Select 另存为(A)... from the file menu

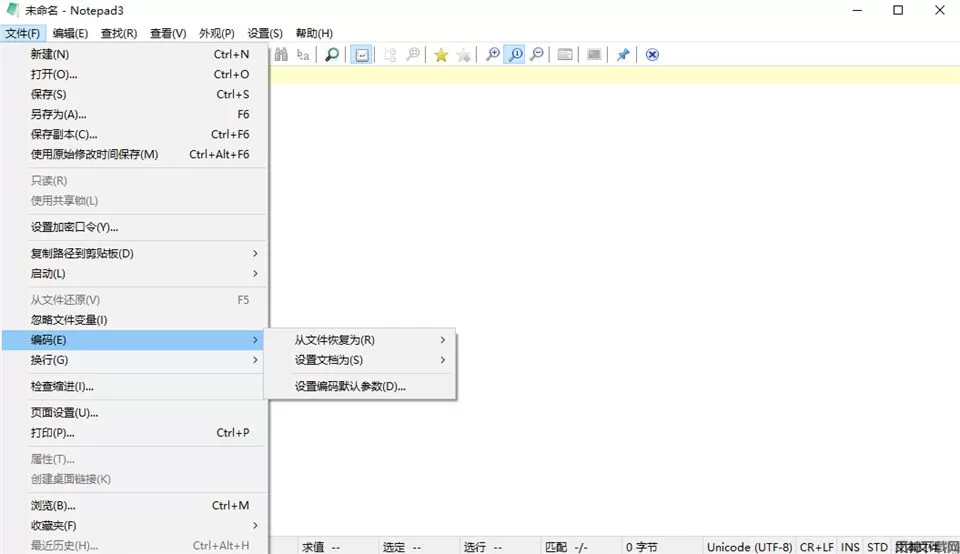(60, 114)
